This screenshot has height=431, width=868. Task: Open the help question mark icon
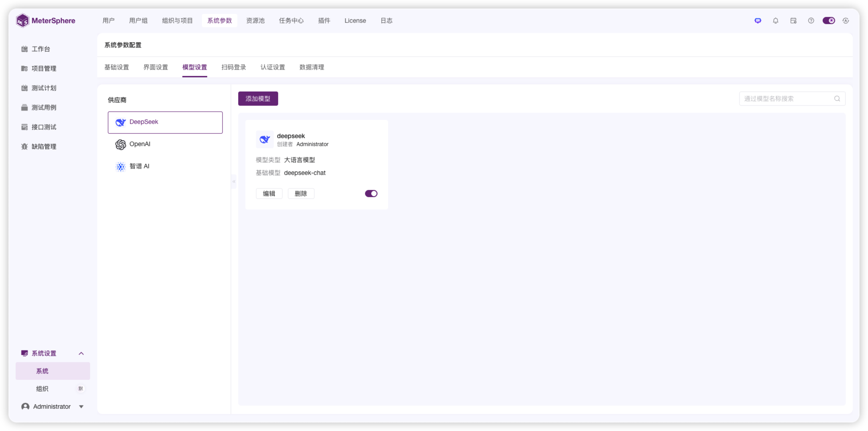(x=811, y=20)
